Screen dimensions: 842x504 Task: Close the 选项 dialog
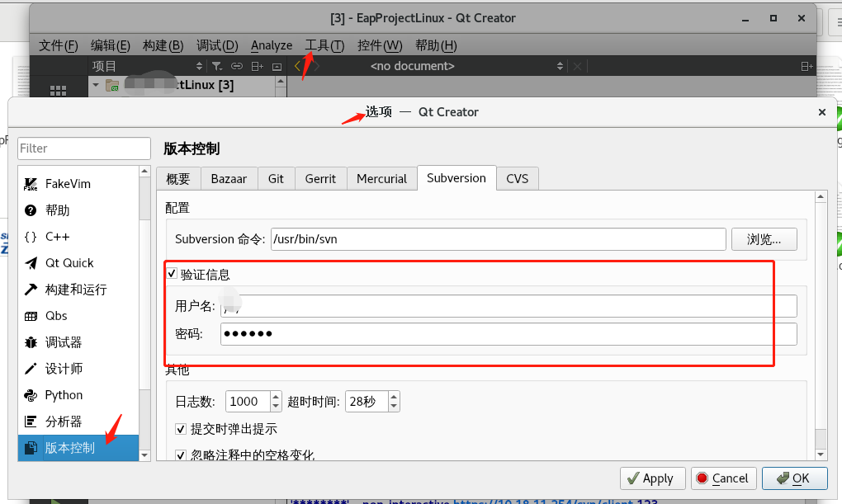[821, 112]
